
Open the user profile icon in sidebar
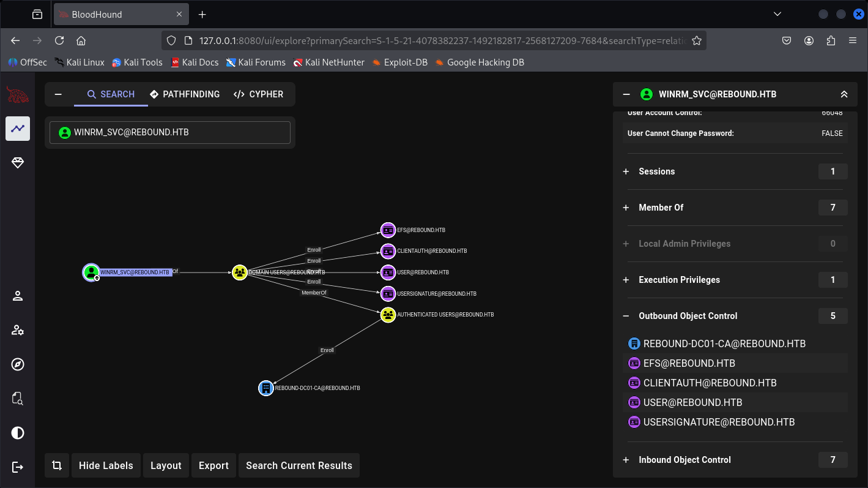point(18,296)
